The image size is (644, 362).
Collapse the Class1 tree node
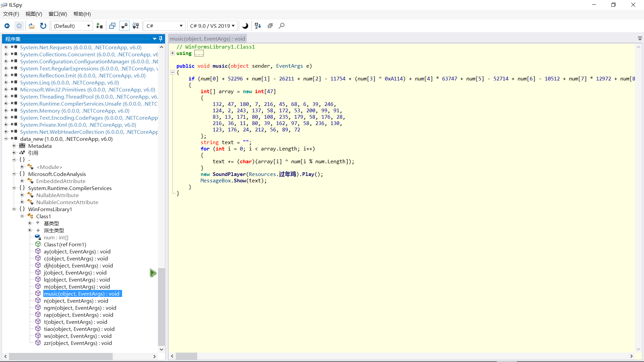(22, 216)
